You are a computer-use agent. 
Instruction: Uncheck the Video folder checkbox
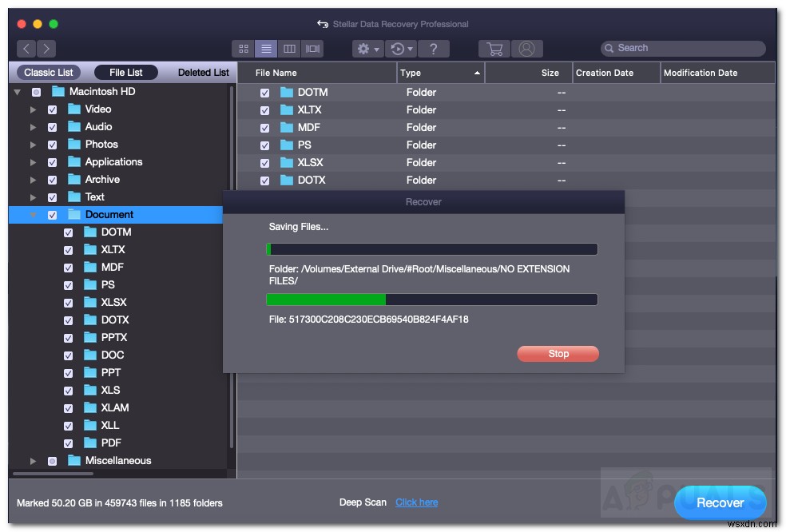[x=52, y=109]
